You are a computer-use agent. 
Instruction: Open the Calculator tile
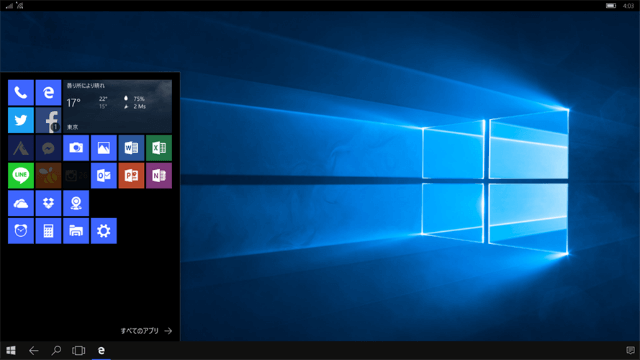click(x=48, y=231)
